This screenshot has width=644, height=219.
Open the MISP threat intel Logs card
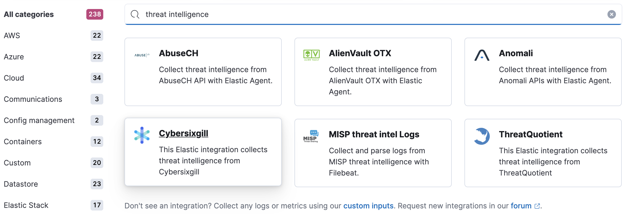(374, 134)
